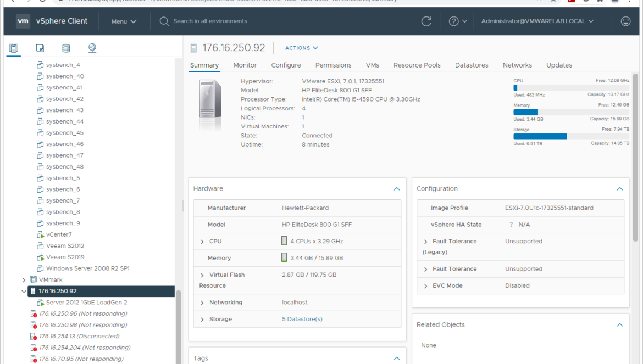Image resolution: width=643 pixels, height=364 pixels.
Task: Collapse the Hardware panel
Action: [x=397, y=189]
